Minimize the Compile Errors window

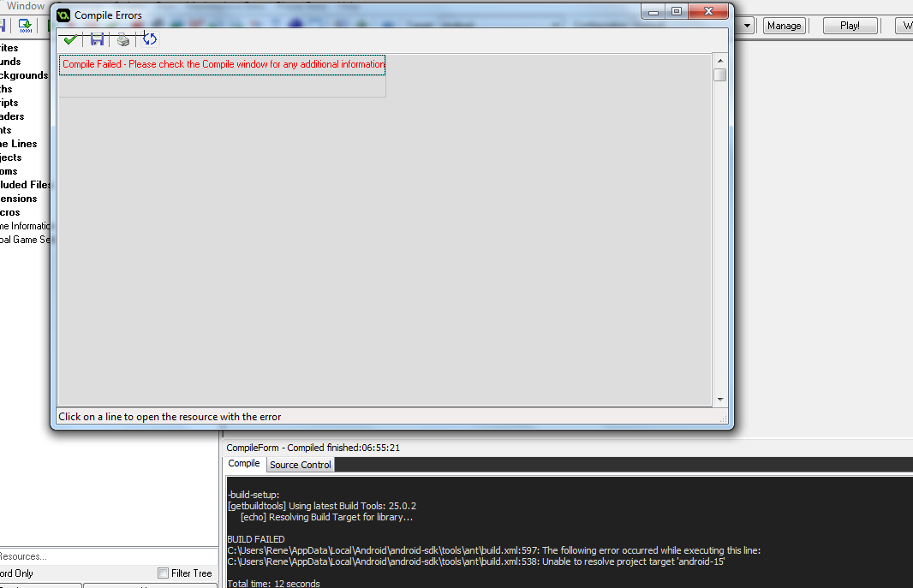[656, 12]
